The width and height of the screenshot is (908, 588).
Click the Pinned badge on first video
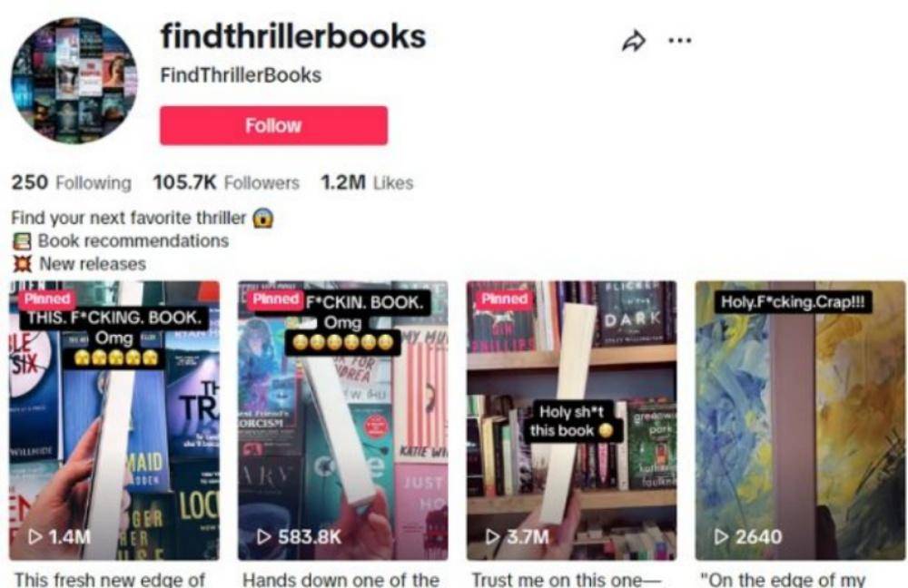pyautogui.click(x=47, y=299)
